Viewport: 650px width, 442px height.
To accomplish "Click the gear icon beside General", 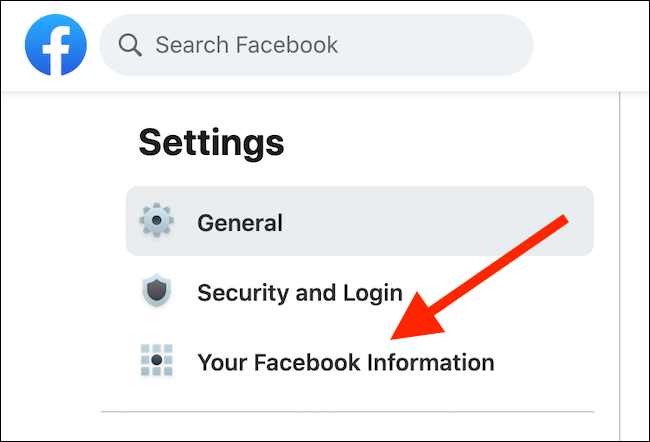I will [156, 221].
